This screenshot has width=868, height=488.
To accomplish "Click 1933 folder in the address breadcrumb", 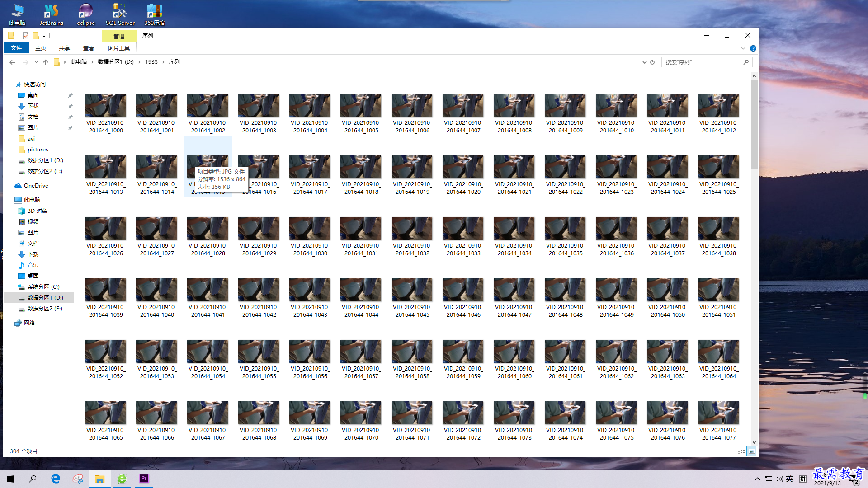I will pos(151,62).
